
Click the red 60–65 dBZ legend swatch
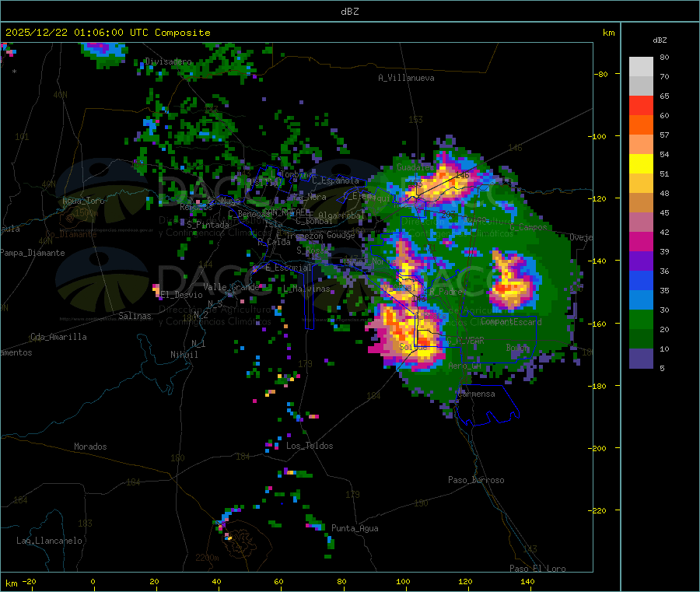coord(641,105)
